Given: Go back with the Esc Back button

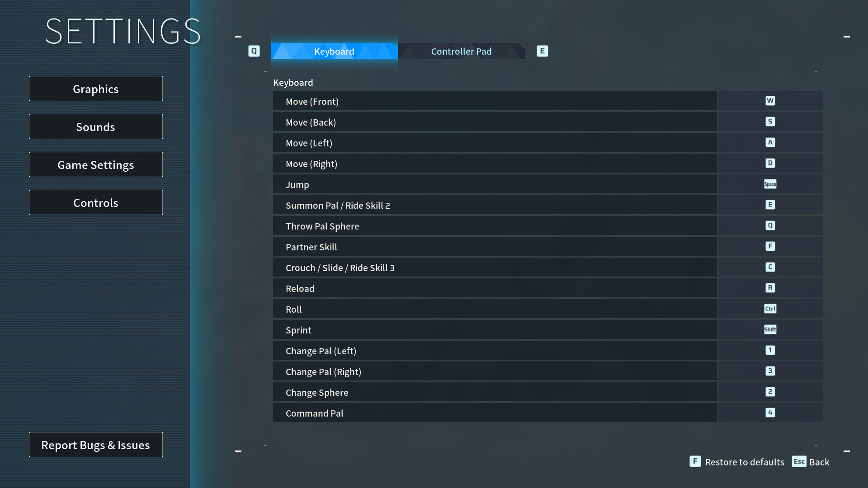Looking at the screenshot, I should pyautogui.click(x=811, y=462).
